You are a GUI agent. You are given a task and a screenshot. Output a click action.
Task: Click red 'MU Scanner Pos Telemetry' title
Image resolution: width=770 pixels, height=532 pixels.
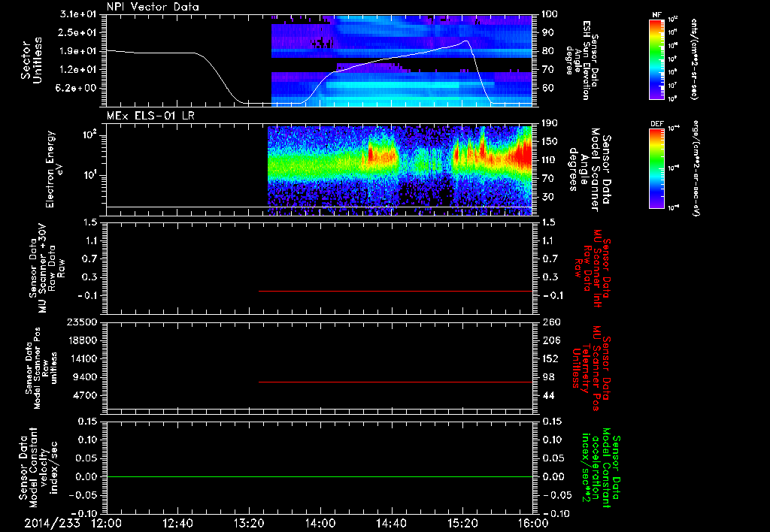(591, 368)
